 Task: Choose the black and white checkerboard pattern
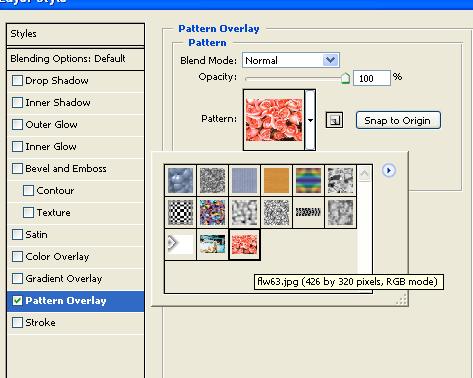(x=180, y=212)
